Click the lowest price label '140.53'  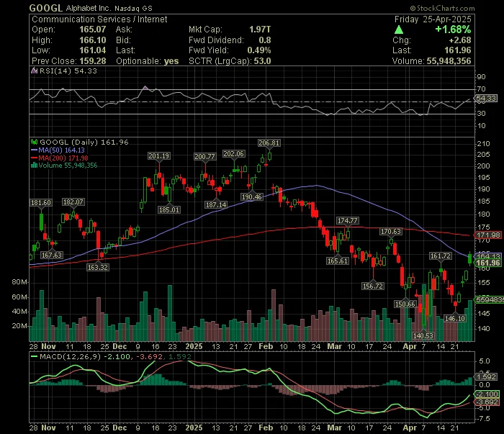pyautogui.click(x=423, y=335)
